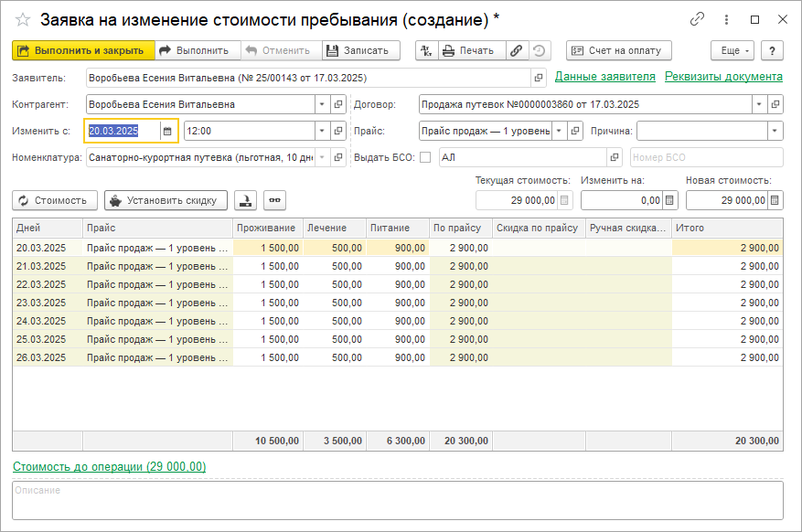Click the glasses icon button above the table
802x532 pixels.
pyautogui.click(x=273, y=200)
